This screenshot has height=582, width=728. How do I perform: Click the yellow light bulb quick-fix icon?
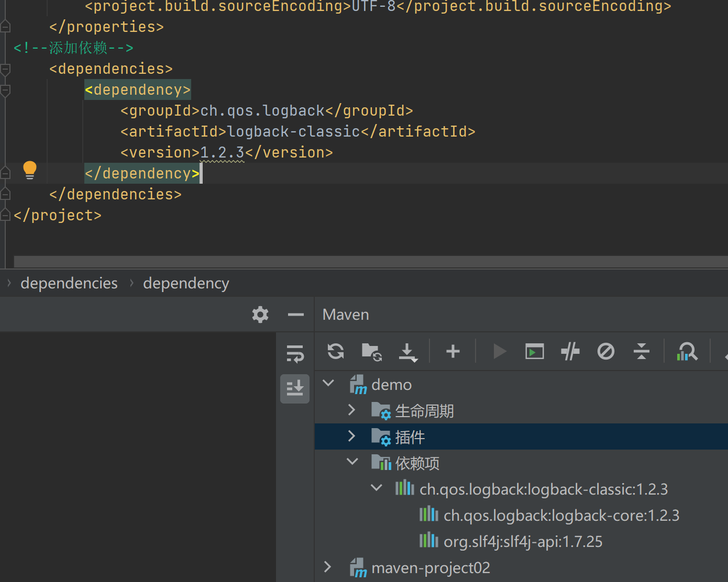point(30,171)
